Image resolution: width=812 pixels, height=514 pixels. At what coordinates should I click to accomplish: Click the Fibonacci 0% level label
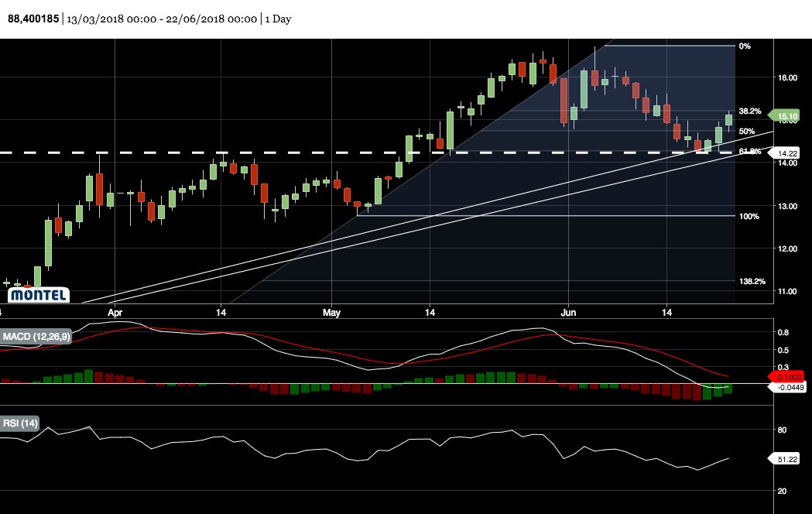(745, 46)
